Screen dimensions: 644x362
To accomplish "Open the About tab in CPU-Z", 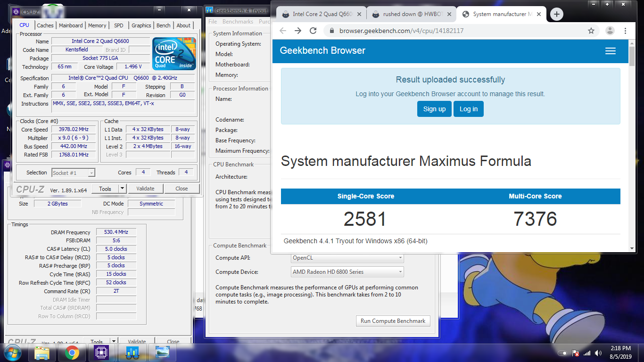I will 184,25.
